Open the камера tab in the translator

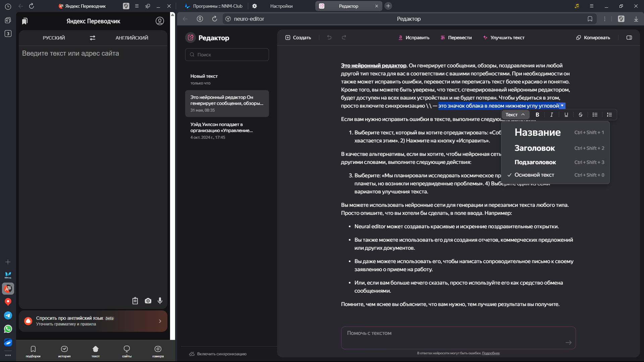158,351
